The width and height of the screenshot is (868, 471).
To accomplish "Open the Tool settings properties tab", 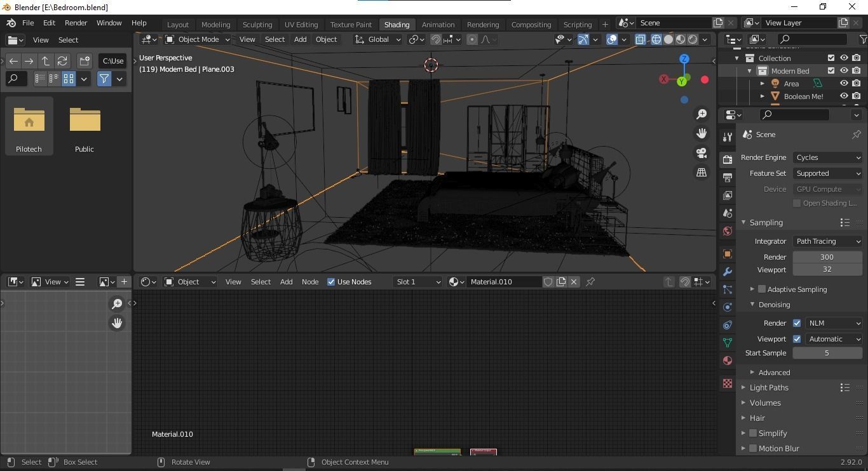I will point(728,137).
